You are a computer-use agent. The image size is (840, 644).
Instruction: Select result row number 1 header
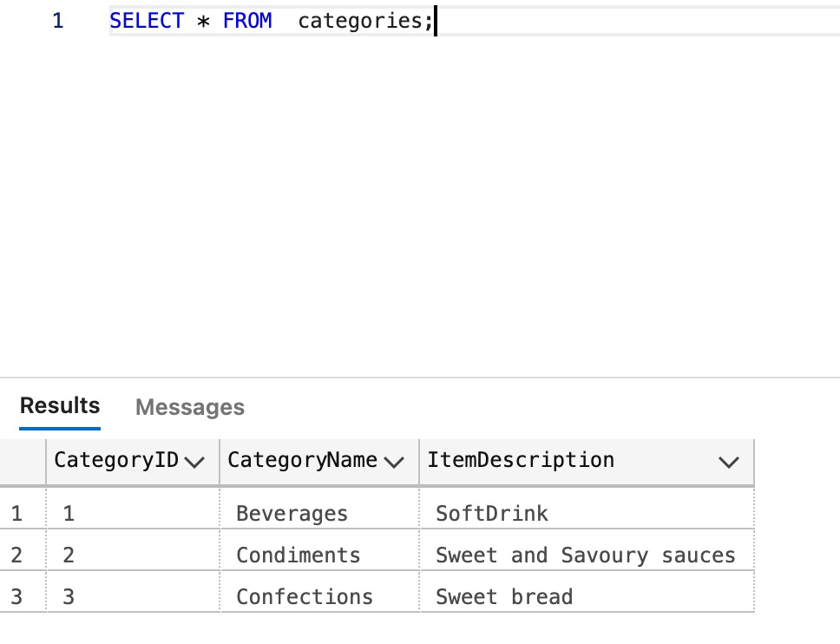[17, 514]
